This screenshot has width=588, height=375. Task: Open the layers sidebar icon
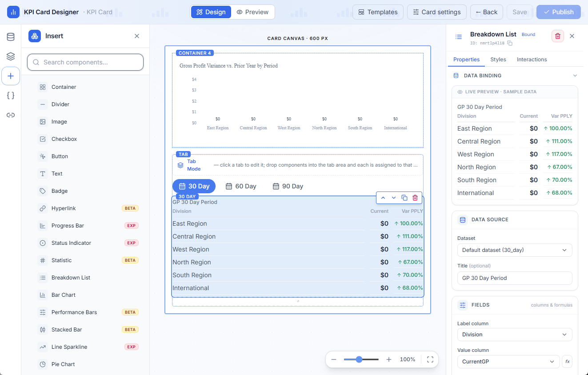pyautogui.click(x=11, y=56)
